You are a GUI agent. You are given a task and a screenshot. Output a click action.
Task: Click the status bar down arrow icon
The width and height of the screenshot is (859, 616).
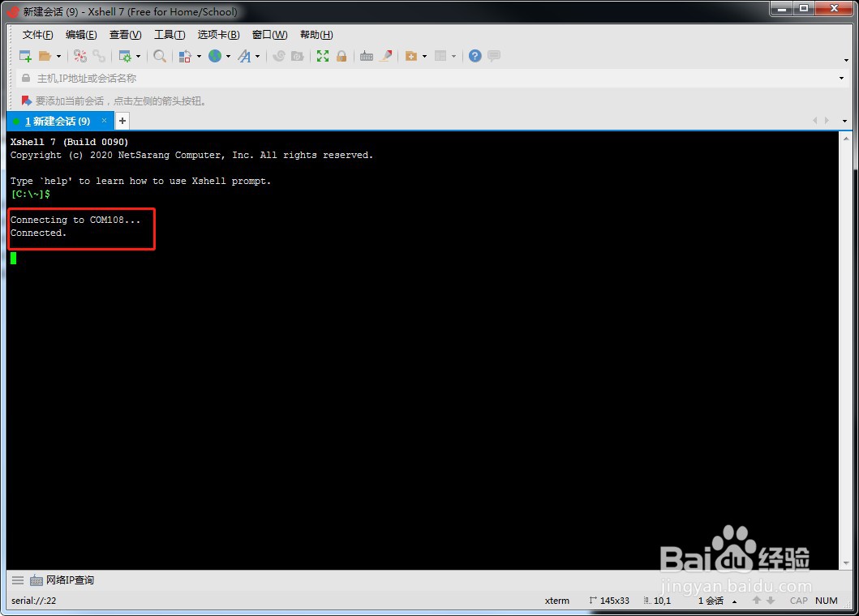pos(771,601)
